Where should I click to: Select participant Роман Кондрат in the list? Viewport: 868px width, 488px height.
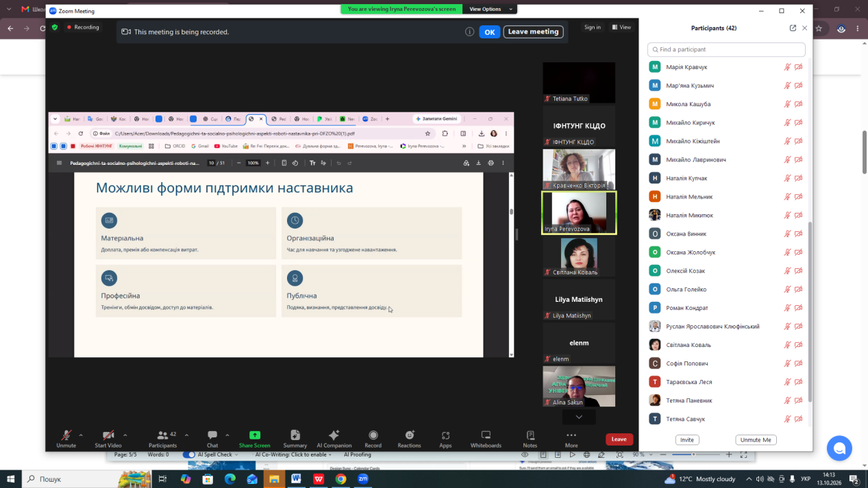[726, 308]
